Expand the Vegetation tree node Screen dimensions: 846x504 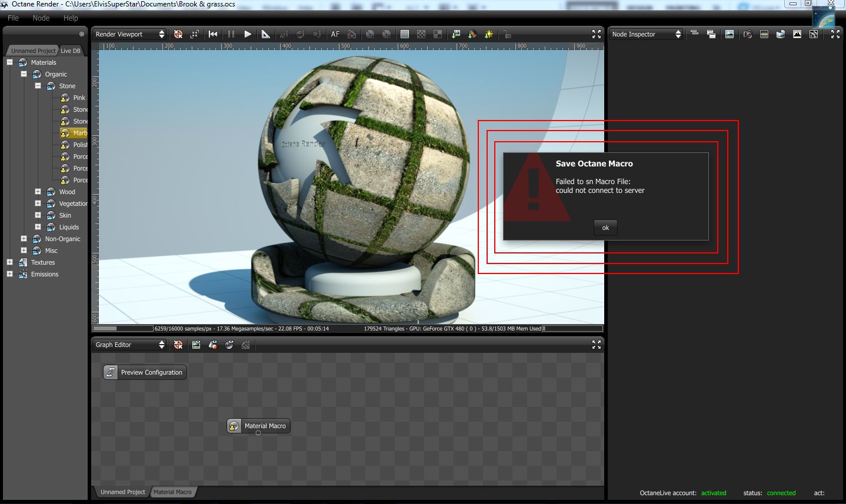[x=38, y=203]
